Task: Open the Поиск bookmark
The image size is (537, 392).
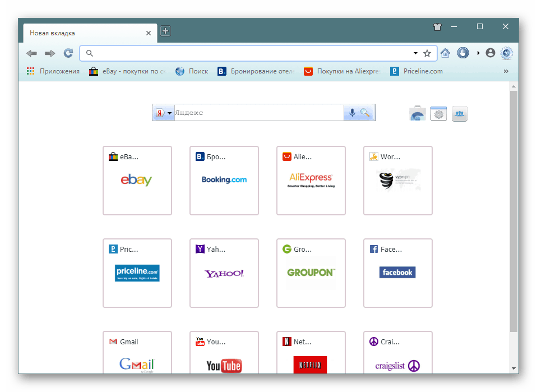Action: (192, 71)
